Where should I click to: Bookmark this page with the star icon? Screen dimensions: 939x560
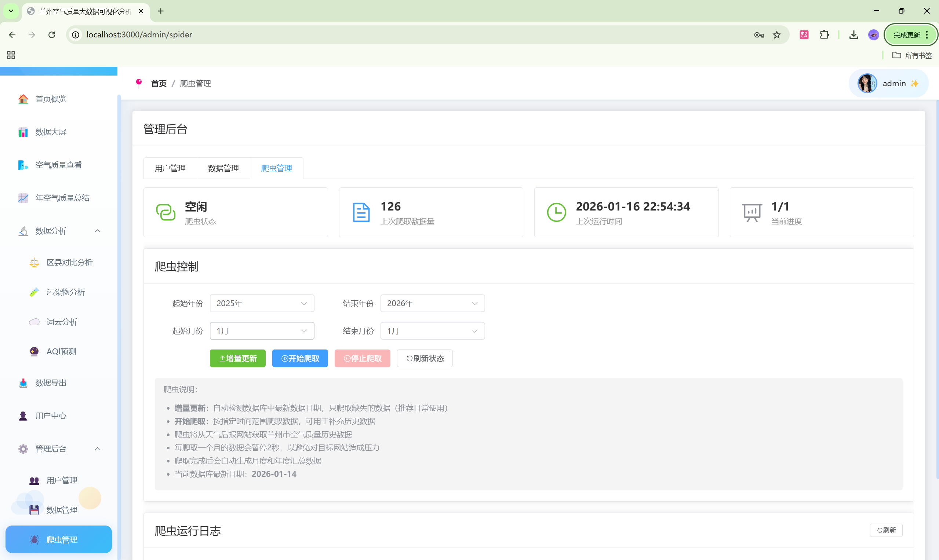pos(777,35)
